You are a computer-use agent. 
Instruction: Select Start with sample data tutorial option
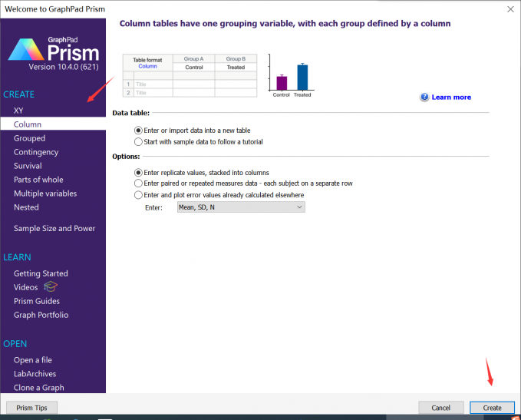[x=138, y=141]
